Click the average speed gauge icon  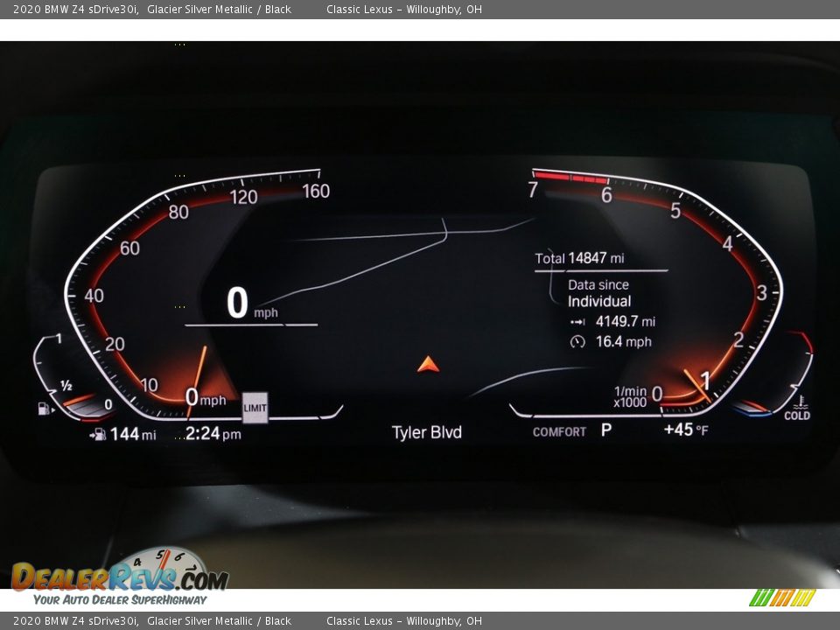pos(577,342)
